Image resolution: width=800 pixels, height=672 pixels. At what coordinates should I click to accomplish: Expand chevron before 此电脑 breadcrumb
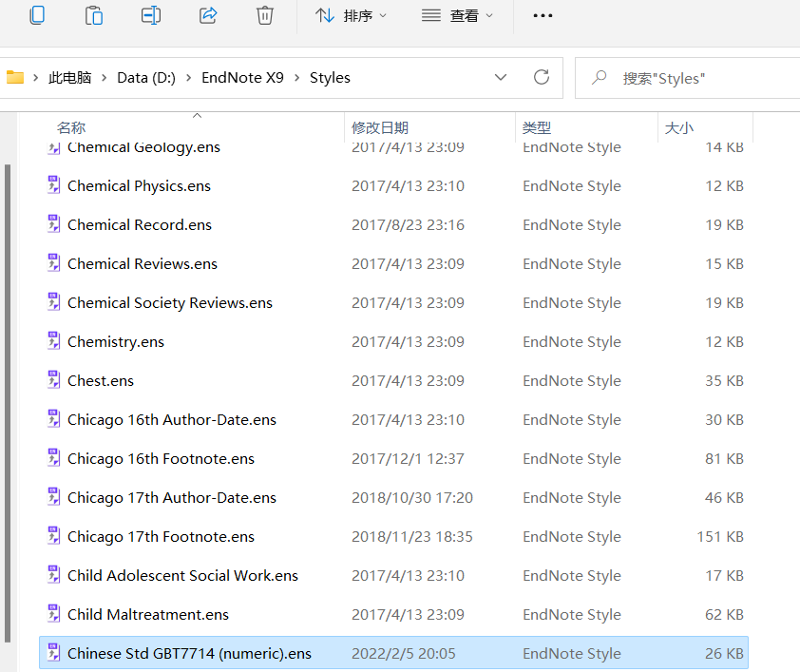pyautogui.click(x=36, y=78)
